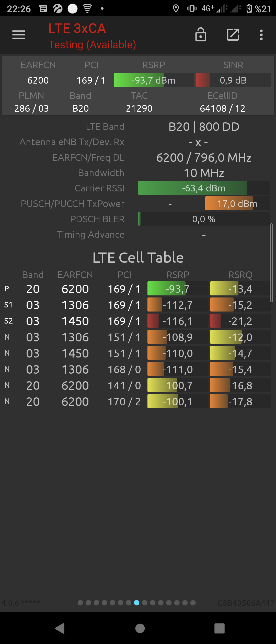
Task: Tap the vertical scrollbar on the right
Action: (271, 263)
